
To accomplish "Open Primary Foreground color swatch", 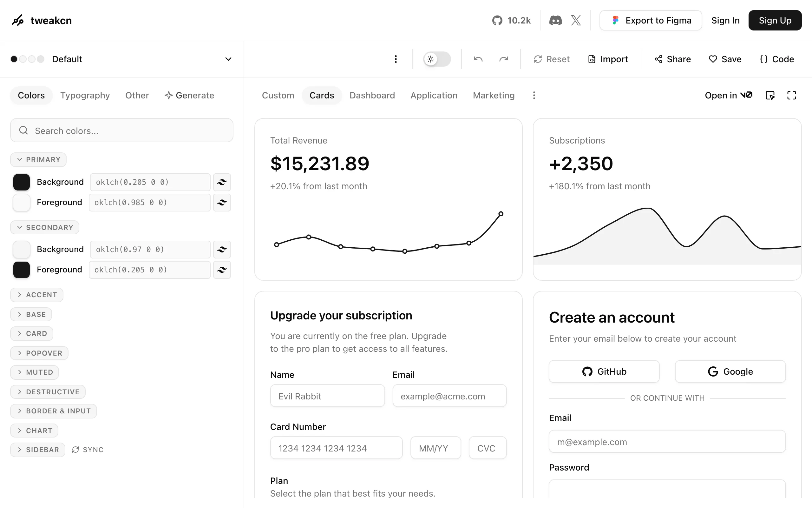I will pyautogui.click(x=22, y=202).
